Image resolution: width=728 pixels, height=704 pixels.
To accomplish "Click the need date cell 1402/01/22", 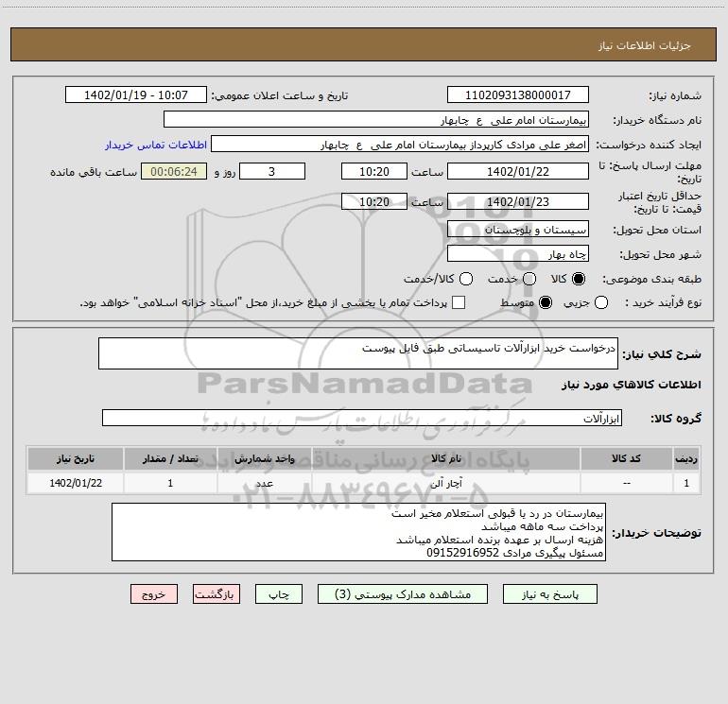I will (x=76, y=483).
